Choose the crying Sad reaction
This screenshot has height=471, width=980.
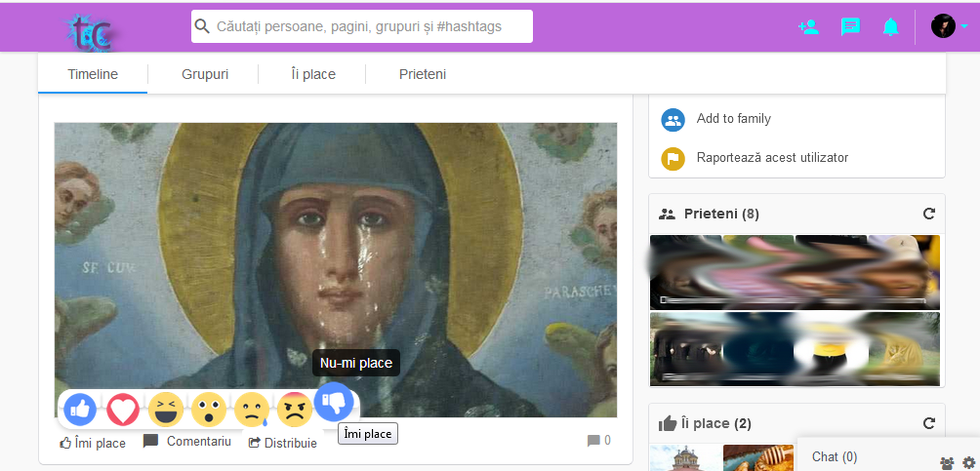251,410
